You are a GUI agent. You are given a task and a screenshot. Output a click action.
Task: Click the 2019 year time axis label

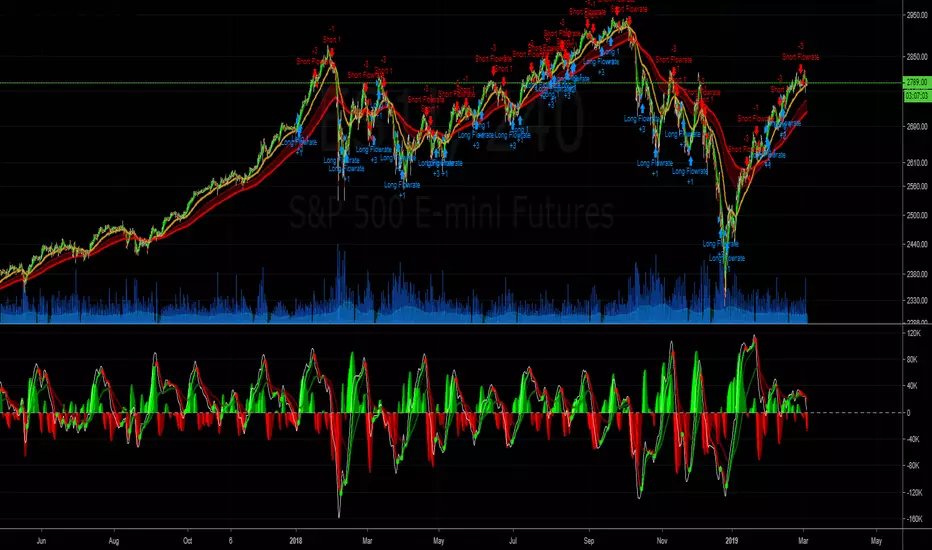(x=732, y=541)
